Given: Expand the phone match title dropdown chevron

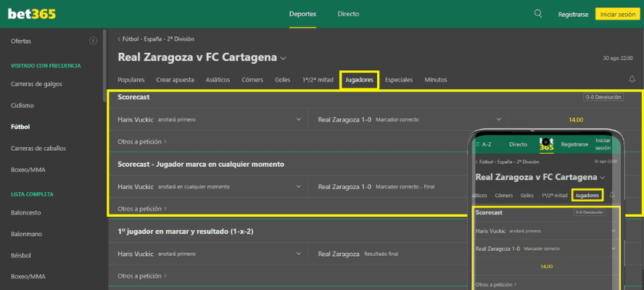Looking at the screenshot, I should [x=603, y=178].
